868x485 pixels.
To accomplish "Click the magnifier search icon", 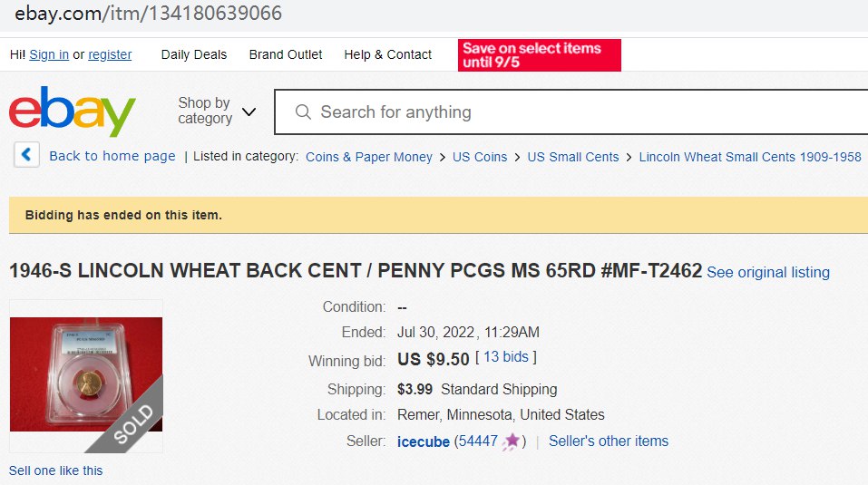I will [303, 112].
